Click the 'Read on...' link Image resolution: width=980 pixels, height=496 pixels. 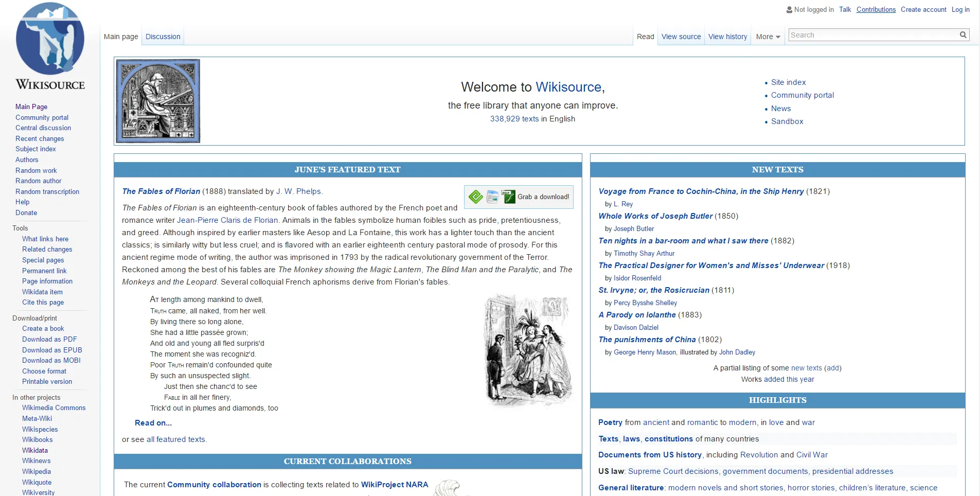(153, 422)
